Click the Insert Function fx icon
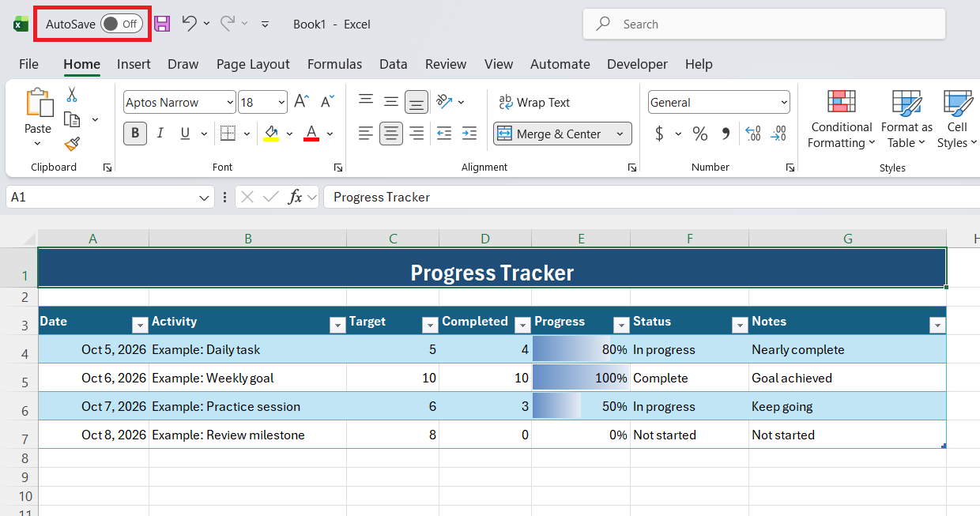980x516 pixels. [x=295, y=197]
